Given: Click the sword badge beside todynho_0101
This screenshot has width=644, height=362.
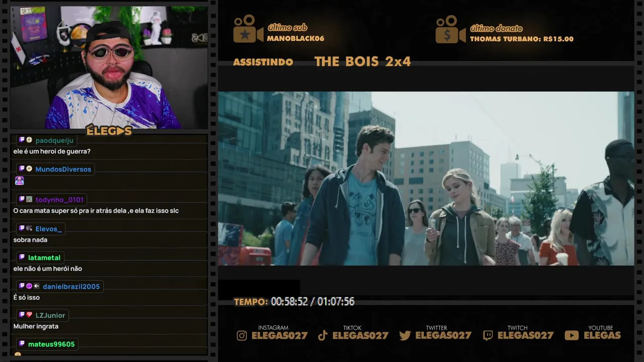Looking at the screenshot, I should 29,199.
